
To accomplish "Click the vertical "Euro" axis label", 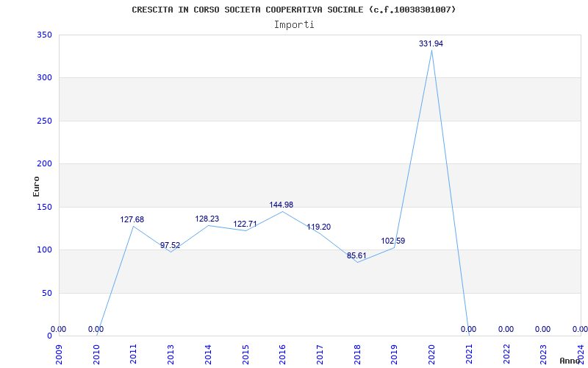I will click(x=36, y=186).
